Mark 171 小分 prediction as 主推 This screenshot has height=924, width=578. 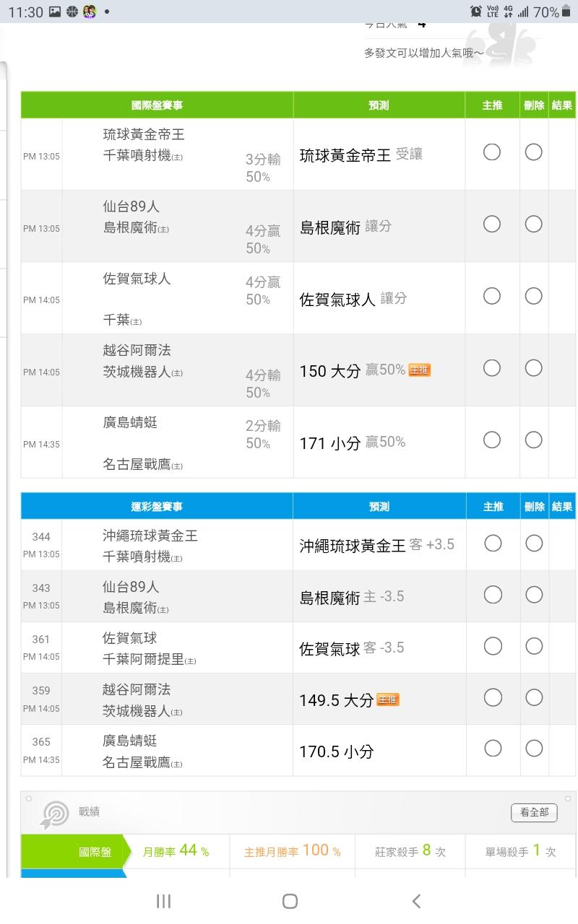(492, 440)
